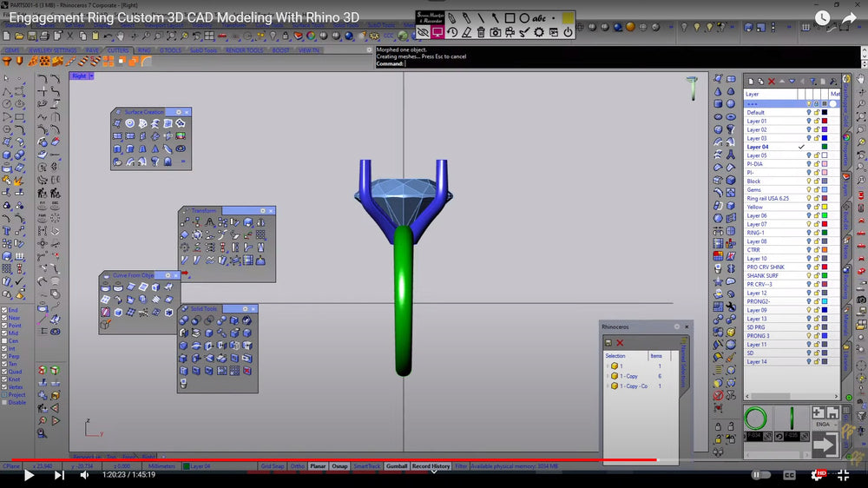The height and width of the screenshot is (488, 868).
Task: Open YouTube HD settings gear
Action: (818, 475)
